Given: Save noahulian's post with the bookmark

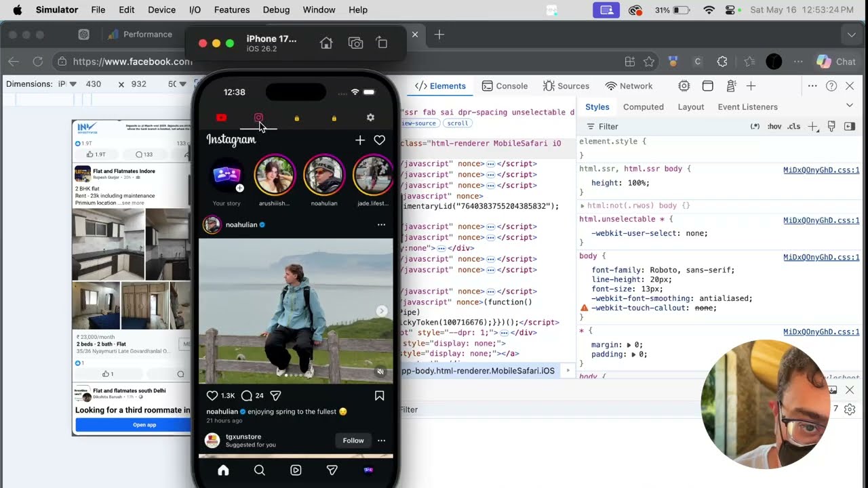Looking at the screenshot, I should (380, 396).
